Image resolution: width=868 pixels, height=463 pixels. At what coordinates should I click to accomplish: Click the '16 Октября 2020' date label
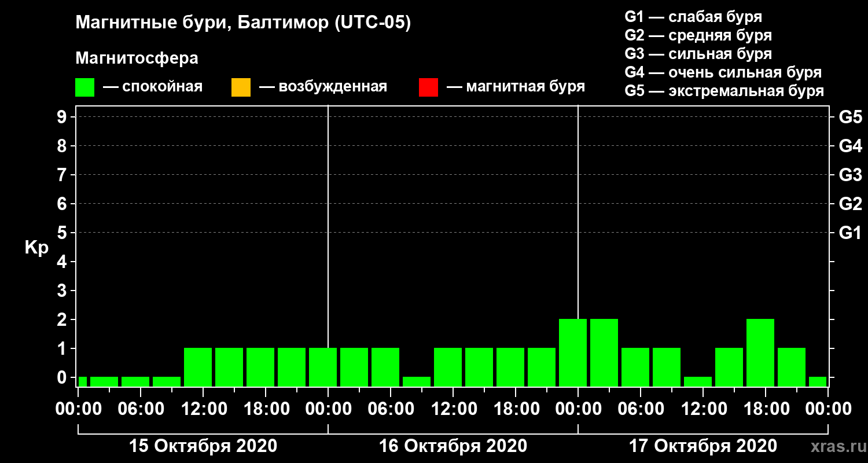[x=453, y=446]
